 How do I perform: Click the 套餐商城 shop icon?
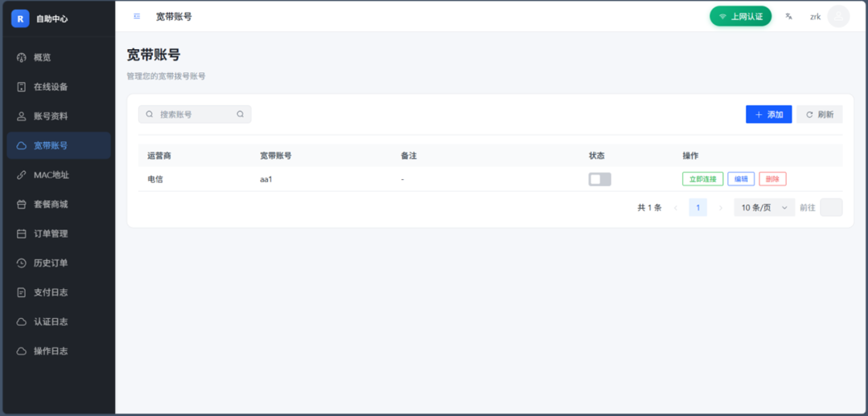click(22, 204)
